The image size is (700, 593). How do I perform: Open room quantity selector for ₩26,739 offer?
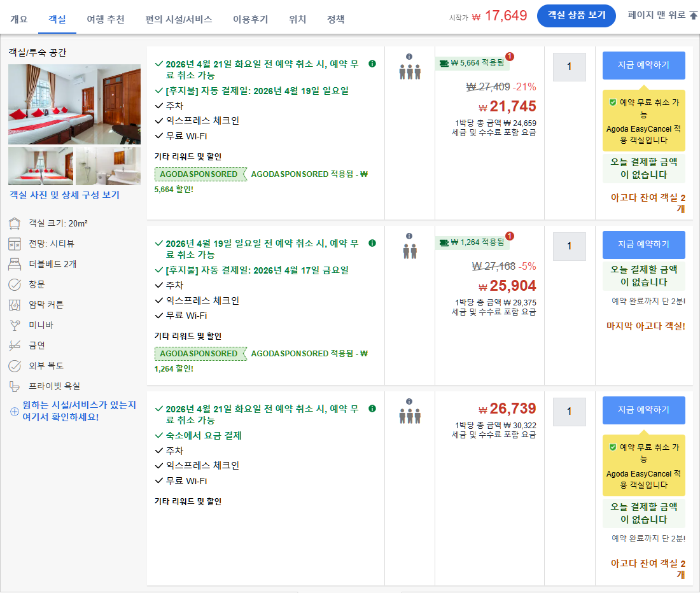pos(569,412)
